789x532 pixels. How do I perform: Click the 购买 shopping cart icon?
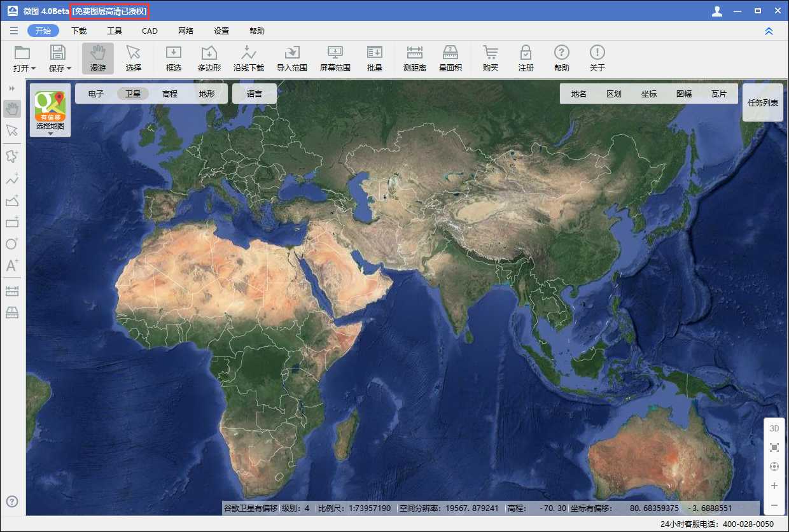(x=491, y=52)
